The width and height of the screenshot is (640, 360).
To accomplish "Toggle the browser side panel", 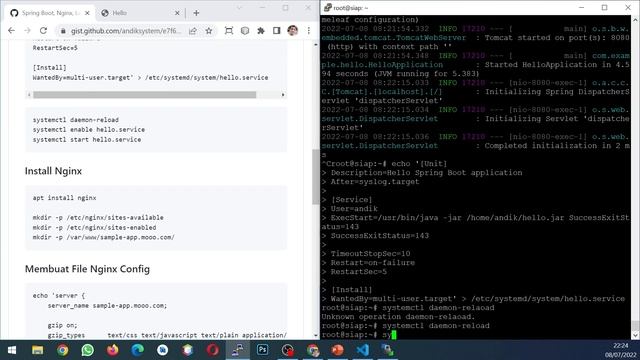I will tap(276, 31).
